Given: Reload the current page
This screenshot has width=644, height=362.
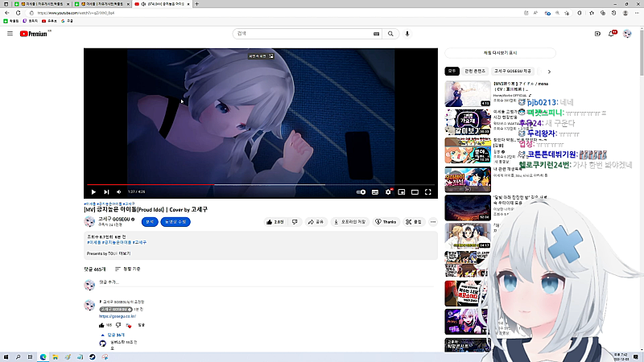Looking at the screenshot, I should click(x=18, y=13).
